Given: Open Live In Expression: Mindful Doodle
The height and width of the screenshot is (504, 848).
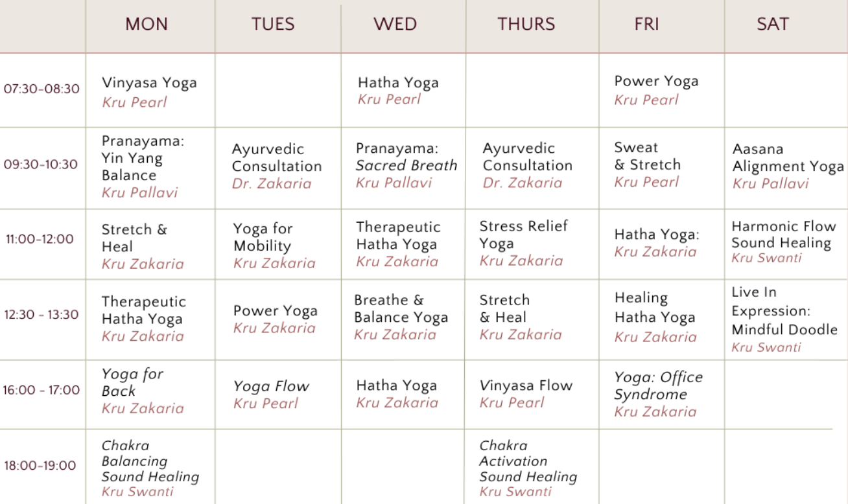Looking at the screenshot, I should [x=784, y=311].
